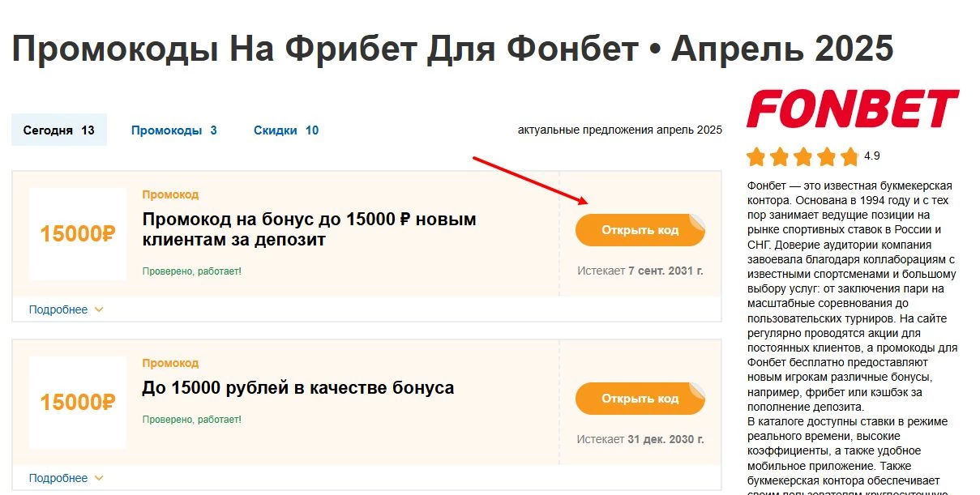Click Проверено, работает! under the first promo
980x495 pixels.
click(192, 271)
